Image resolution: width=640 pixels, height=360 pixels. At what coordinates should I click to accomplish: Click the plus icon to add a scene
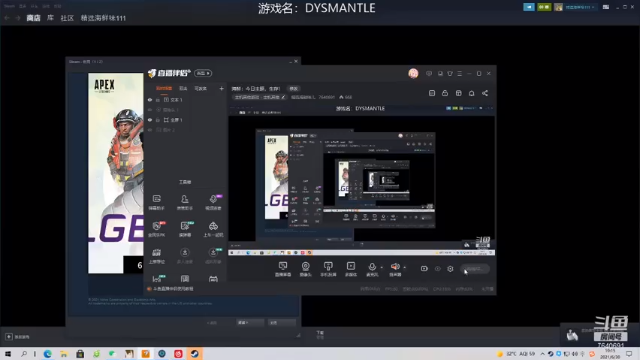pos(221,88)
